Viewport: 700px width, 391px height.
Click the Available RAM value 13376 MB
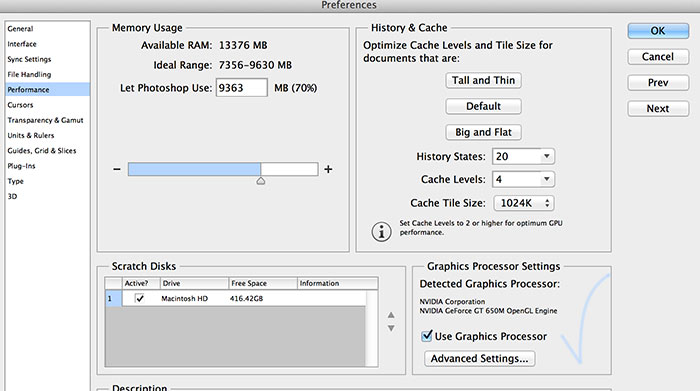(x=243, y=46)
